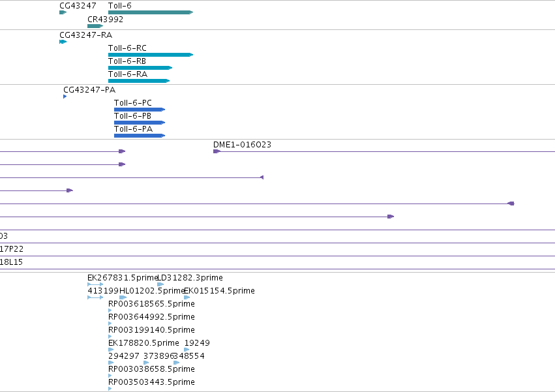Click the Toll-6-RA transcript bar
Viewport: 555px width, 392px height.
139,81
